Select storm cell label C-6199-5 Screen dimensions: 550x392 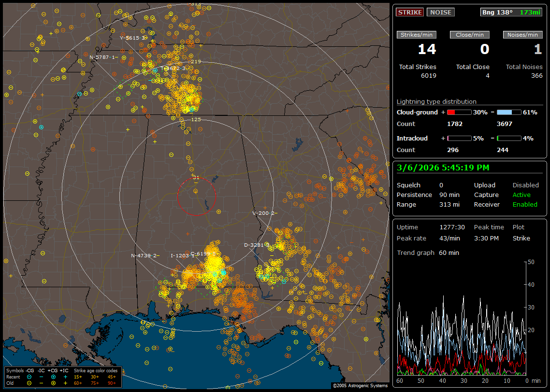pyautogui.click(x=203, y=253)
